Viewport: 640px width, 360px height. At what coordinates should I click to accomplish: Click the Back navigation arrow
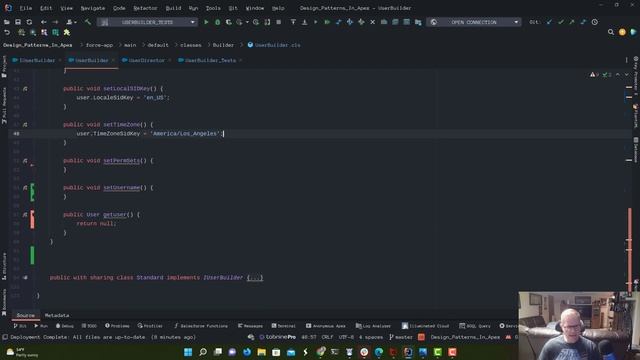click(x=43, y=22)
